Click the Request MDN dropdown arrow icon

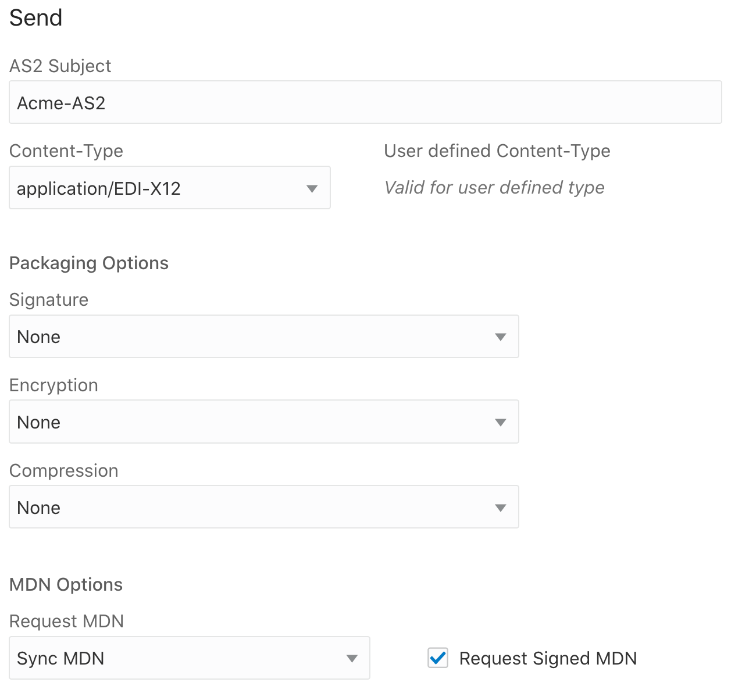pyautogui.click(x=352, y=658)
